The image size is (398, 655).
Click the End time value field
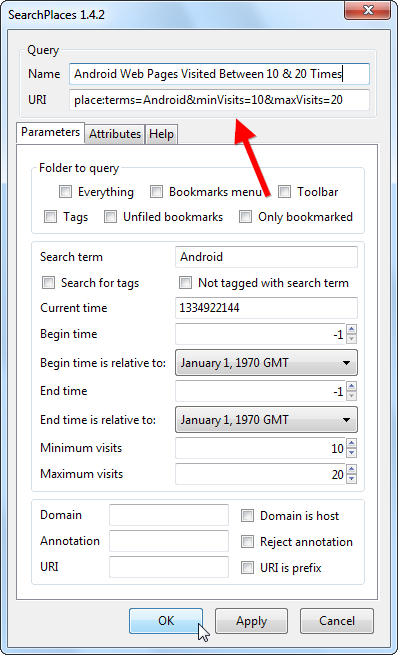point(260,391)
